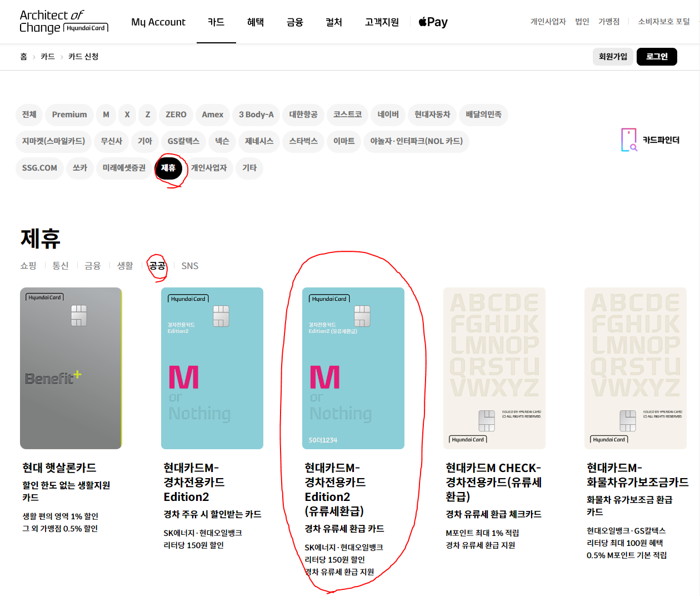Image resolution: width=700 pixels, height=596 pixels.
Task: Select the 제네시스 filter chip
Action: tap(259, 141)
